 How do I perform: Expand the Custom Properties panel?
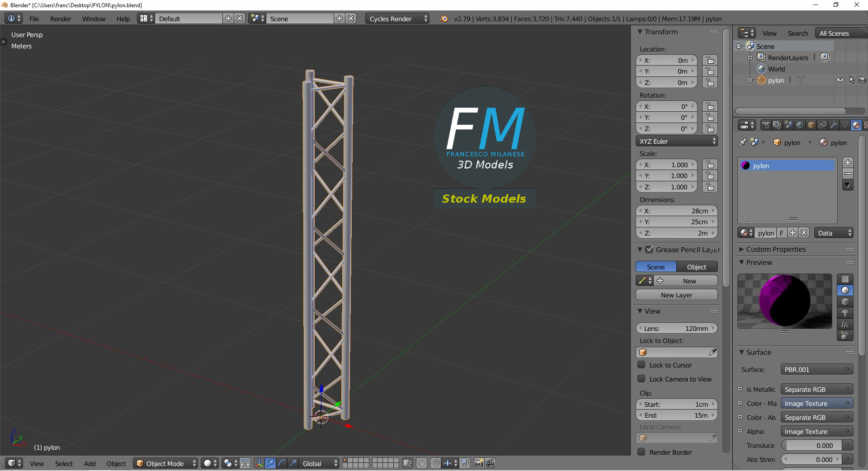pyautogui.click(x=741, y=249)
